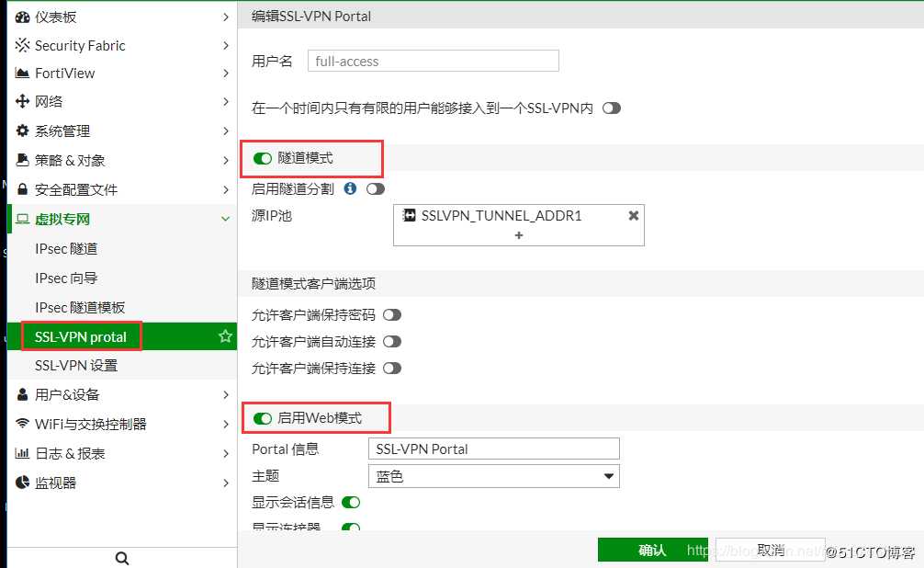
Task: Expand the FortiView menu chevron
Action: click(x=226, y=74)
